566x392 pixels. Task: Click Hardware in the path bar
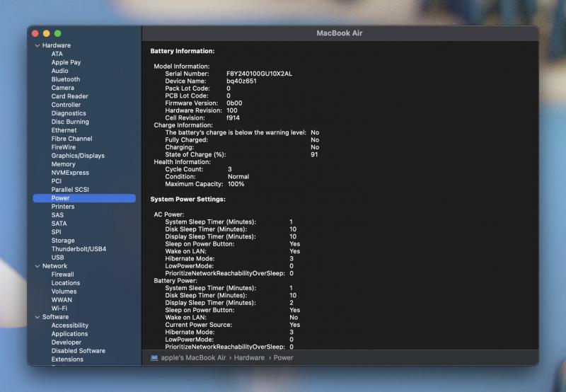(249, 358)
